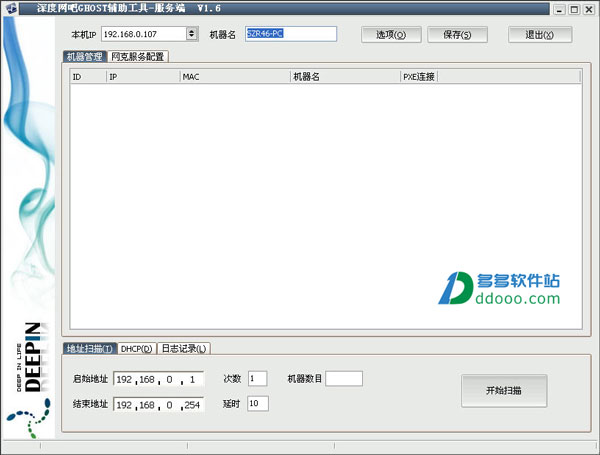Save settings with 保存(S) button

click(x=457, y=35)
